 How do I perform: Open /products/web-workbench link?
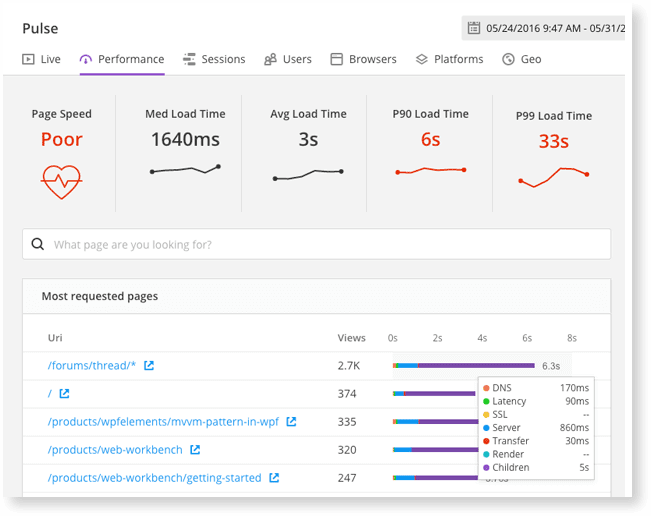tap(115, 450)
